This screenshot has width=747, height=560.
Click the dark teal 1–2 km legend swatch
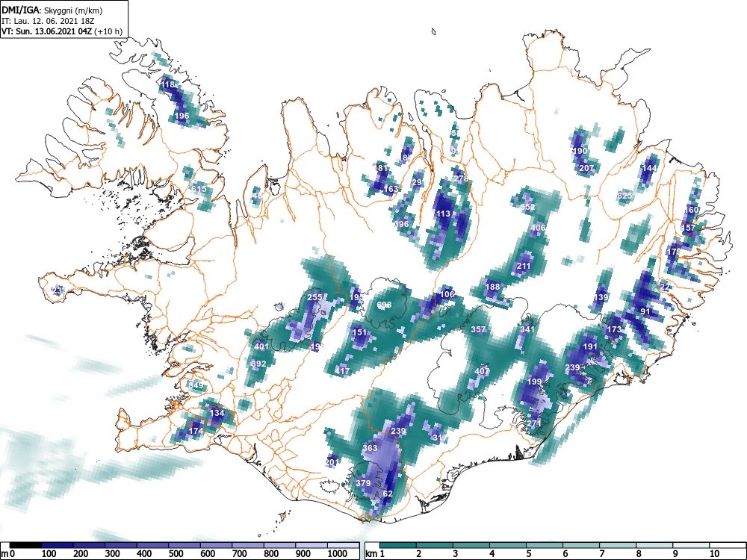pyautogui.click(x=398, y=545)
